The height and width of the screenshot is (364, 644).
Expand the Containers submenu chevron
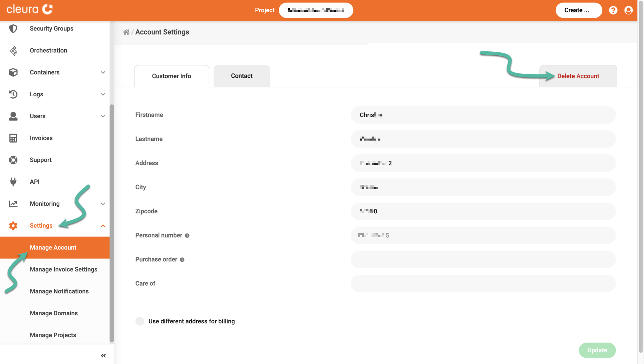click(103, 72)
